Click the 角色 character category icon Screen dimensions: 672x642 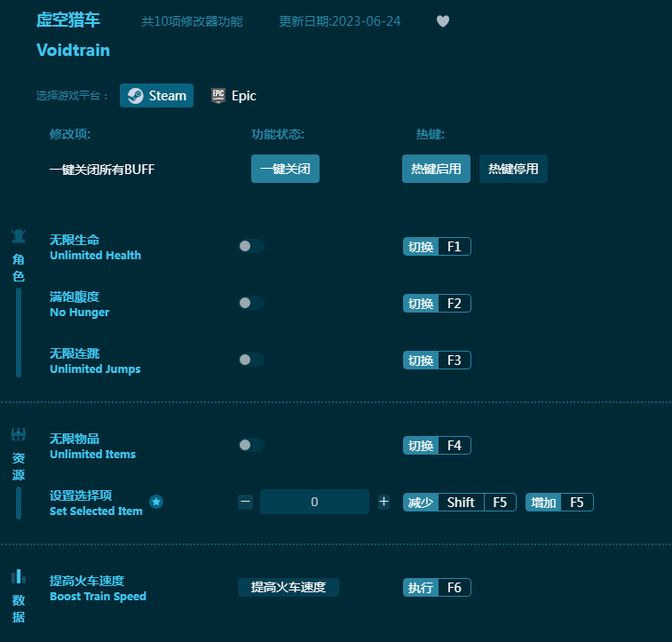tap(19, 236)
